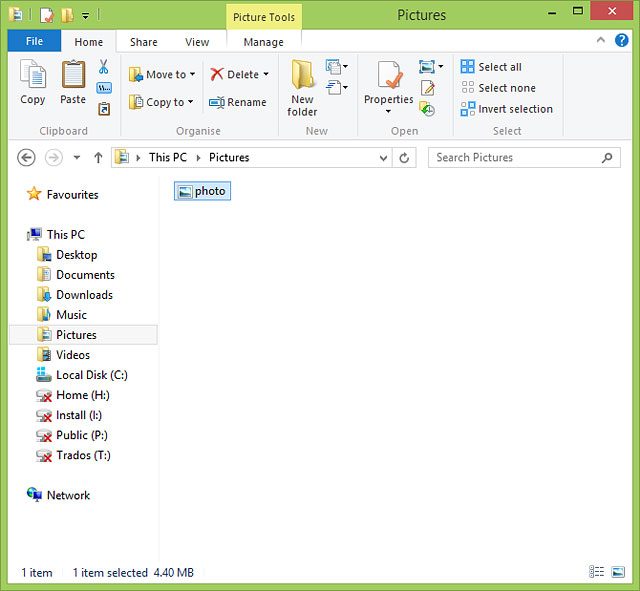Click the Cut scissors icon
The height and width of the screenshot is (591, 640).
click(x=104, y=67)
